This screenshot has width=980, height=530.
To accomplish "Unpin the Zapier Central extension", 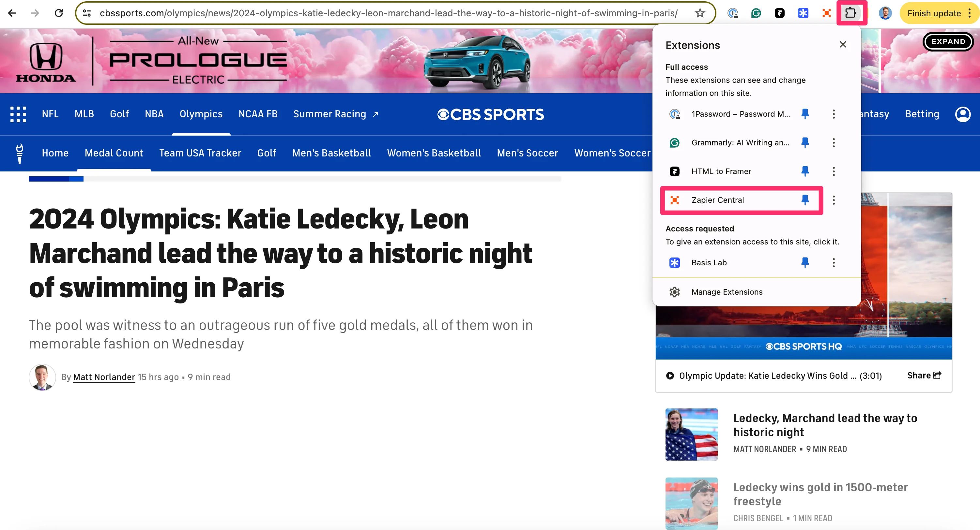I will (805, 200).
